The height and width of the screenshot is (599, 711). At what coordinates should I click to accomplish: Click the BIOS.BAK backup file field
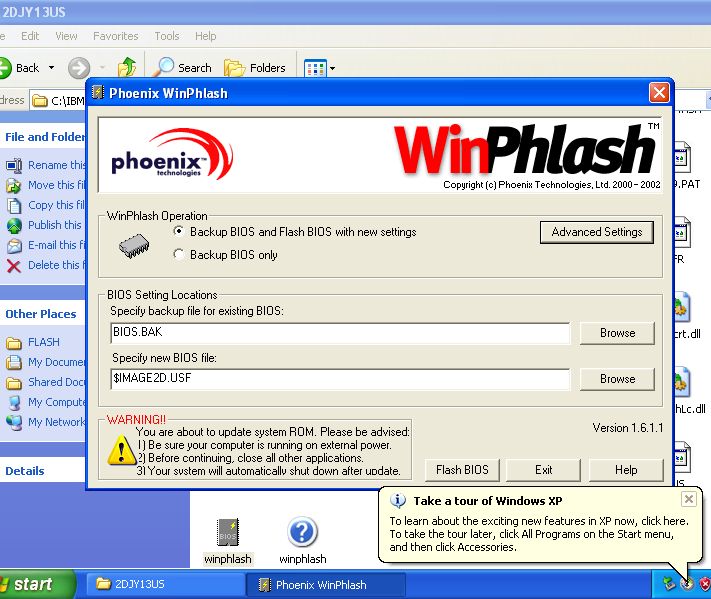pyautogui.click(x=340, y=333)
